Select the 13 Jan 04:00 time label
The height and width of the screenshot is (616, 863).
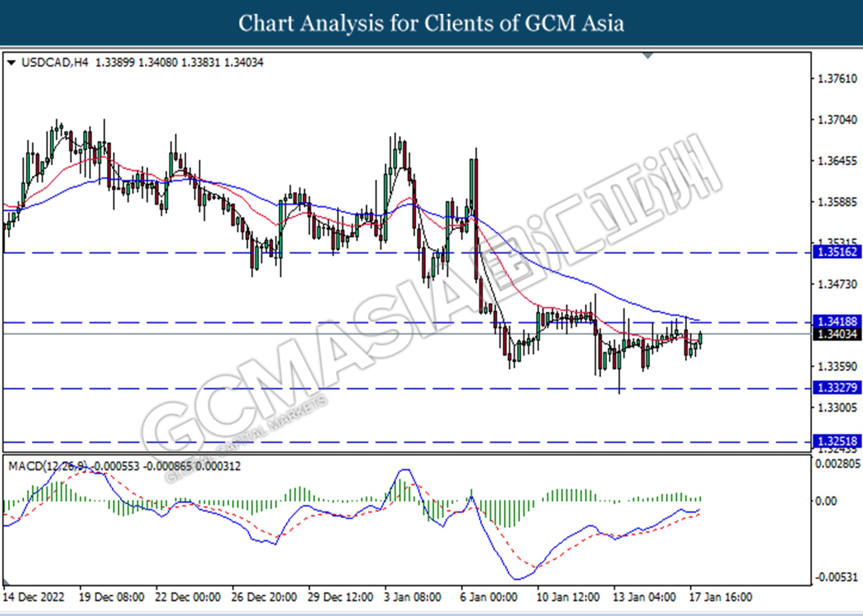pos(644,597)
